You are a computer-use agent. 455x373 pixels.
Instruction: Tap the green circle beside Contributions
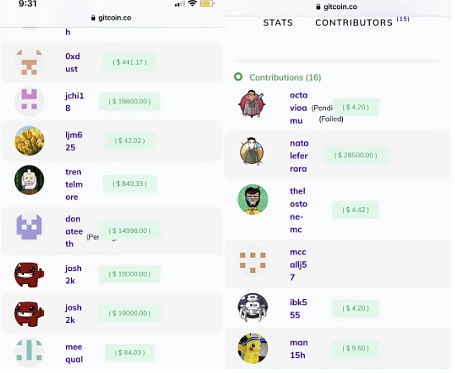pyautogui.click(x=238, y=77)
